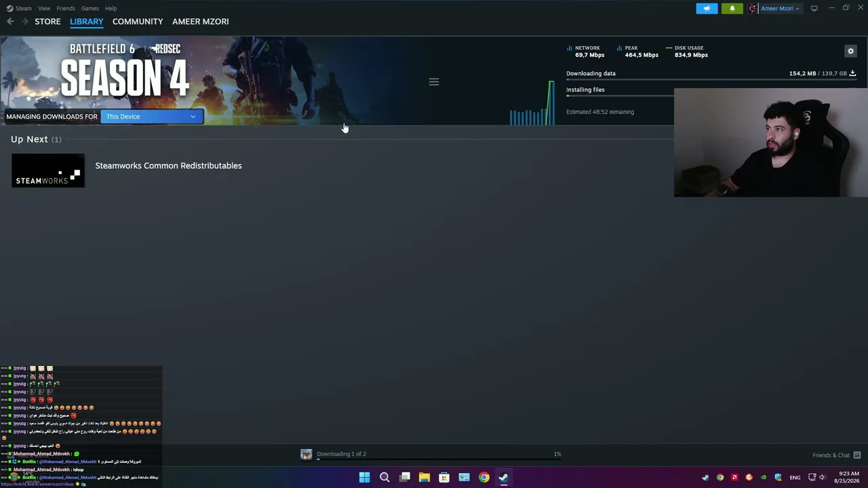Open Google Chrome from the taskbar
Screen dimensions: 868x488
[484, 477]
